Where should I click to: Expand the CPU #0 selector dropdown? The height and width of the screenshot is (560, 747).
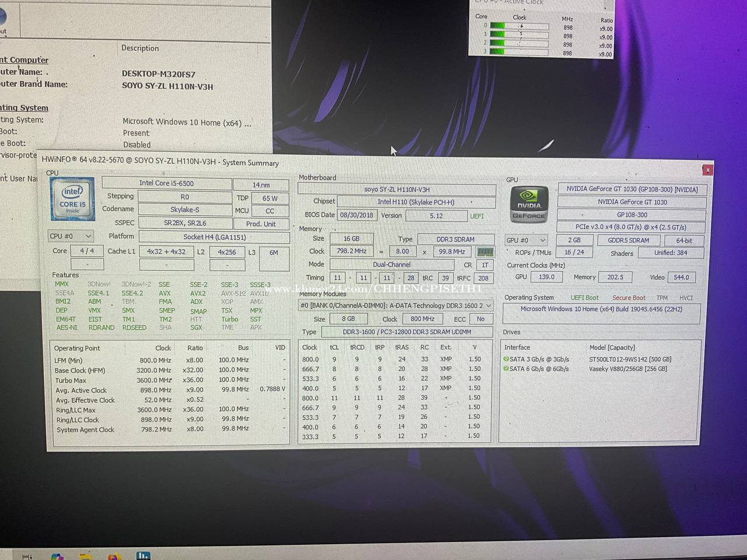pos(71,236)
